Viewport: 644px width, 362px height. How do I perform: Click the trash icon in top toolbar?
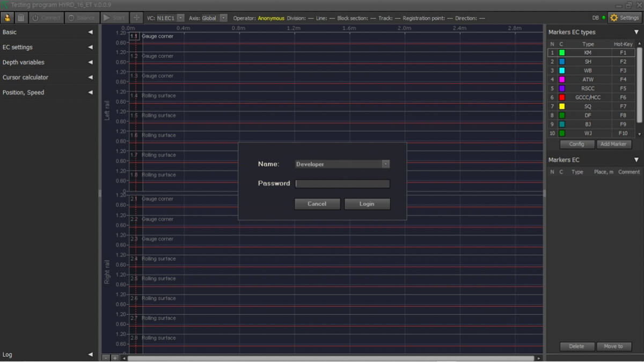(x=20, y=18)
